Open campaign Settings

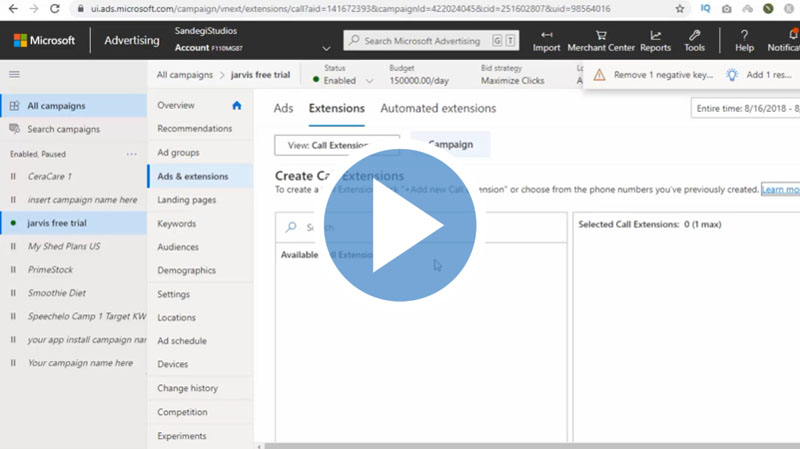173,294
